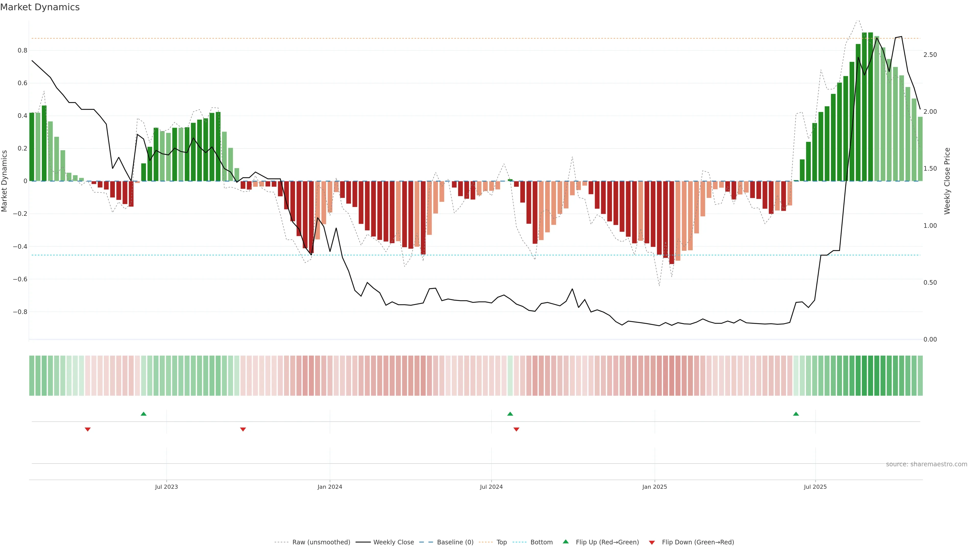Click the Jan 2025 x-axis label

click(654, 487)
